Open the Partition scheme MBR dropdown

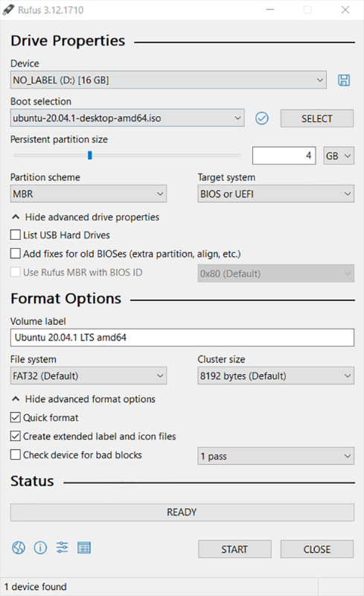coord(89,194)
